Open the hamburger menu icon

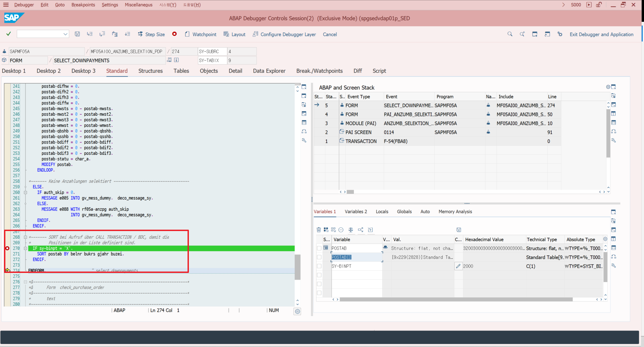[x=6, y=5]
